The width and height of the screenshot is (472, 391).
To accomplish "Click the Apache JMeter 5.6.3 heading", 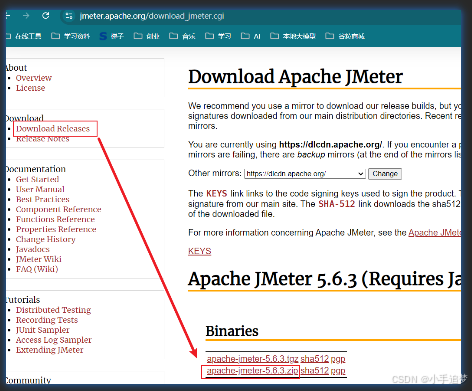I will 325,279.
